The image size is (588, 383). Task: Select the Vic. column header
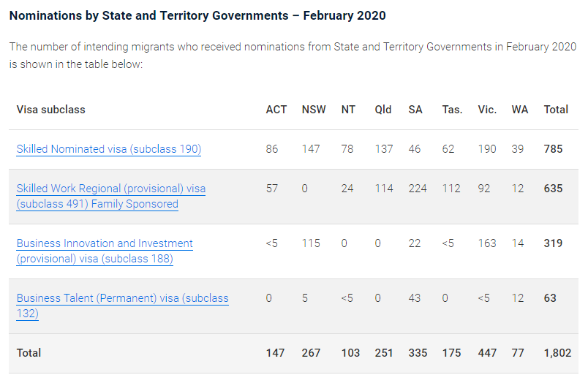click(487, 110)
